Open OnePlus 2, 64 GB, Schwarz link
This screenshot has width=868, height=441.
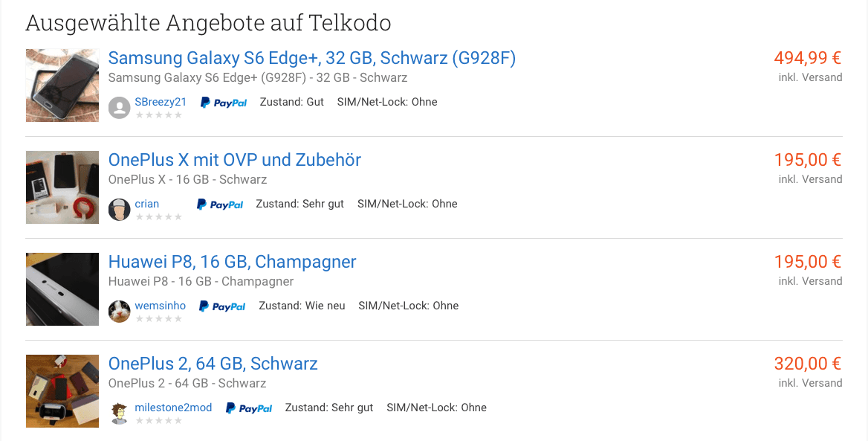coord(213,364)
